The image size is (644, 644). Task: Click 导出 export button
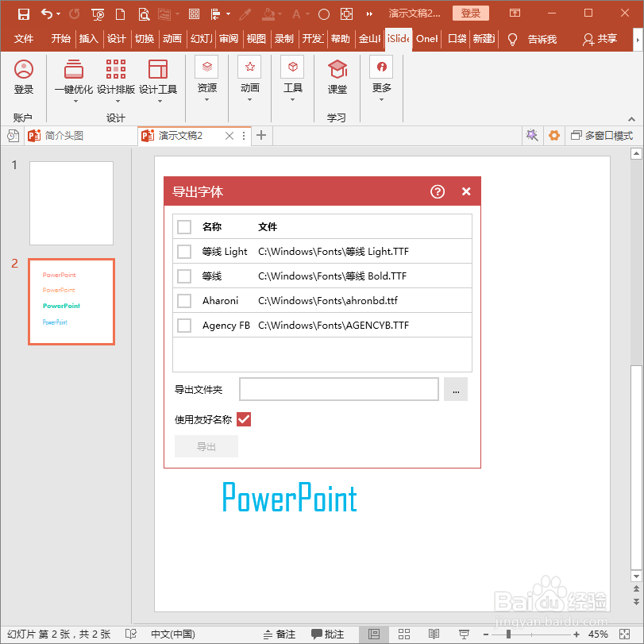tap(206, 446)
